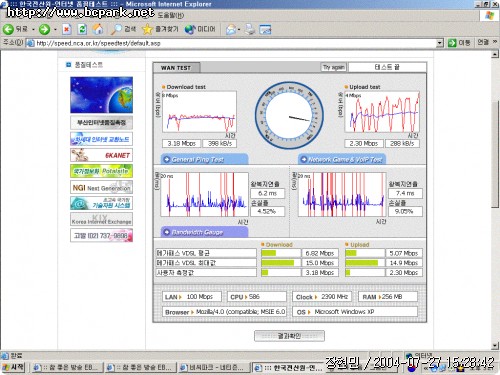Click the download value 398 kB/s
The height and width of the screenshot is (375, 500).
(220, 143)
